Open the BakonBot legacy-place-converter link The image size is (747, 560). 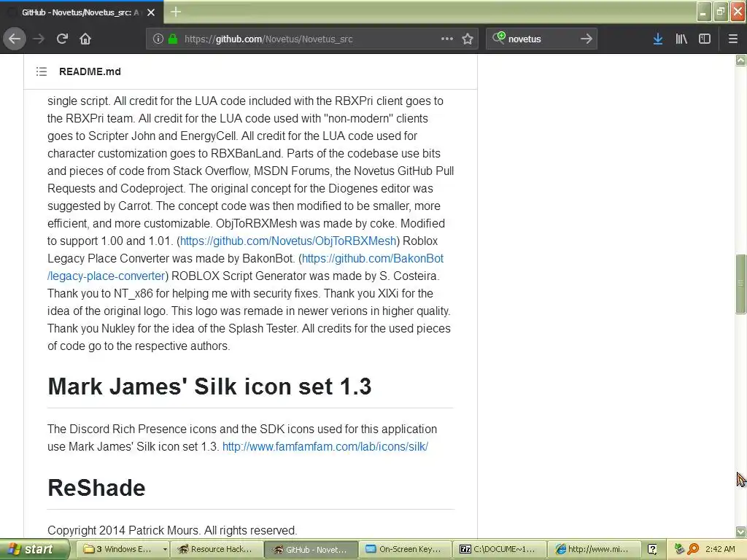[245, 267]
